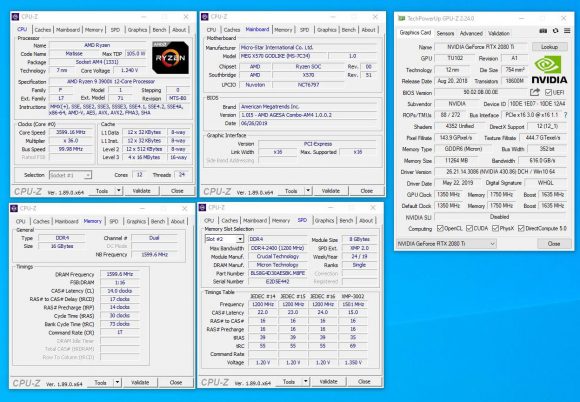Expand Tools arrow in processor CPU-Z window

(119, 191)
